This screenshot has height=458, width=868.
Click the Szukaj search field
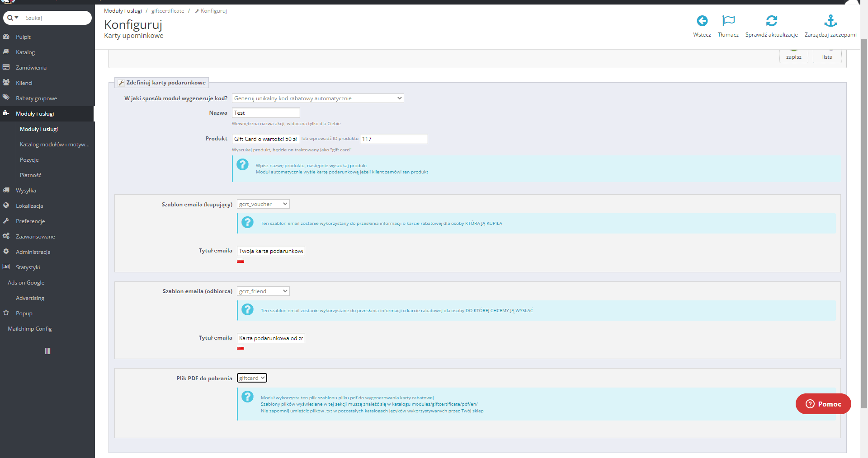57,18
